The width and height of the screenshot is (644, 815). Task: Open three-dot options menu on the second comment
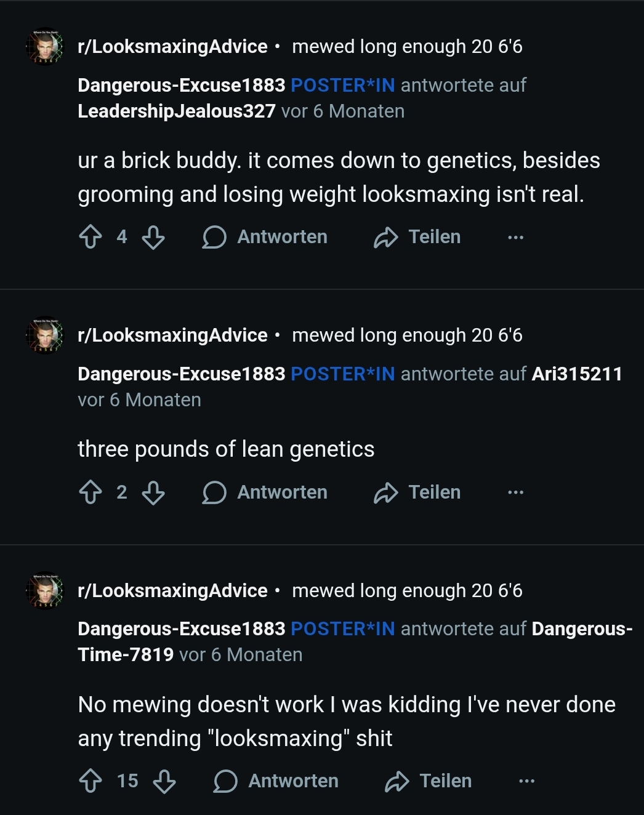[x=515, y=492]
